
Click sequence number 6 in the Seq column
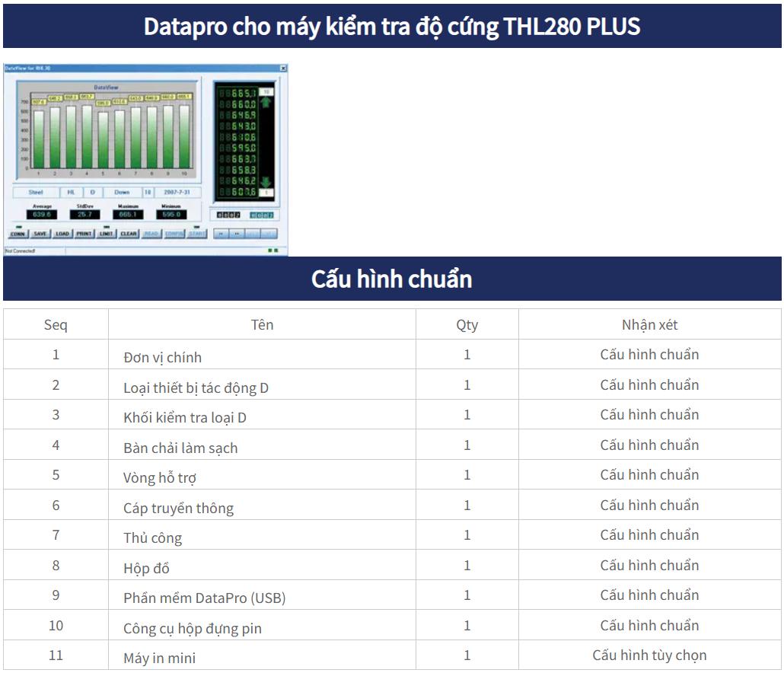pos(56,505)
